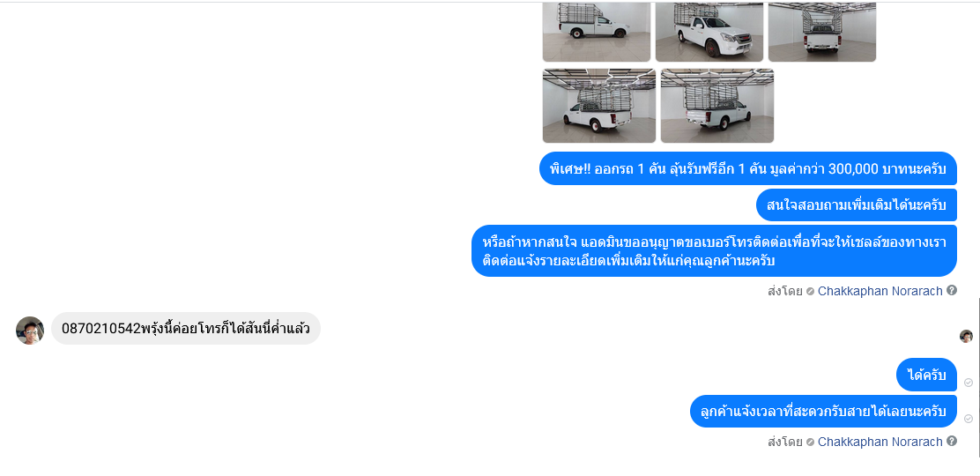Click the badge icon before lower Chakkaphan Norarach
This screenshot has width=980, height=476.
[810, 442]
